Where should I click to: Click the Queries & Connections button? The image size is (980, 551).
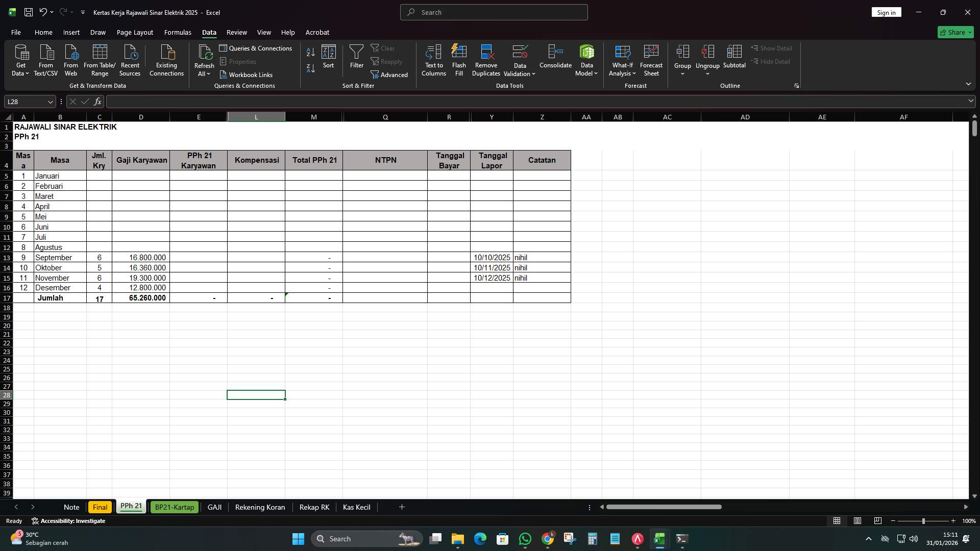256,48
